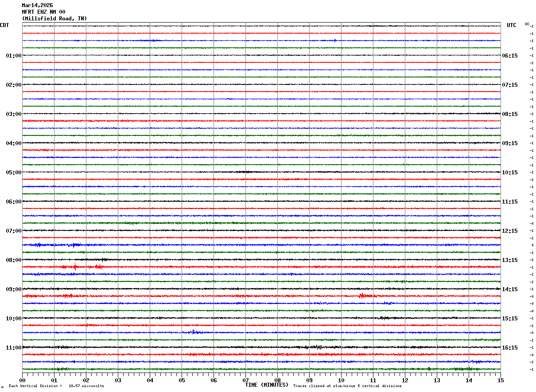Click the 06:00 CDT time label
536x392 pixels.
pyautogui.click(x=14, y=202)
